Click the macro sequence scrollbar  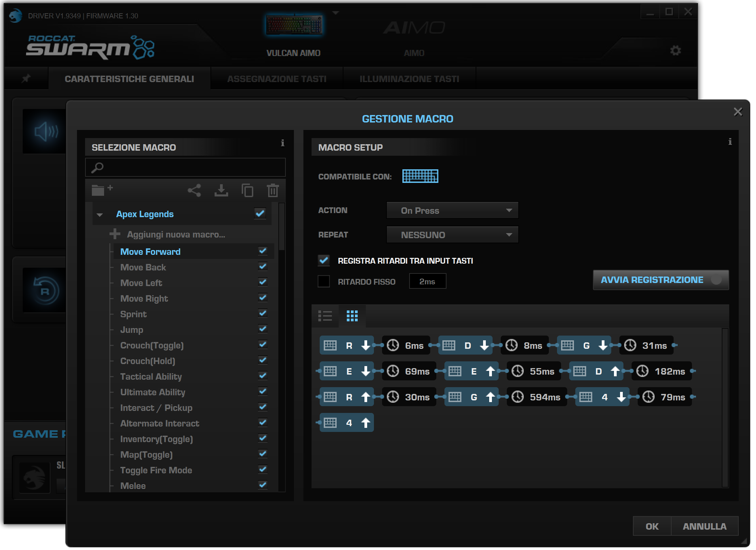coord(725,407)
